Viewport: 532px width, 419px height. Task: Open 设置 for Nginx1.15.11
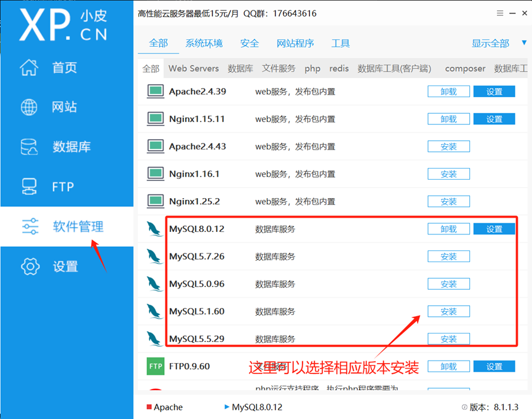coord(494,119)
